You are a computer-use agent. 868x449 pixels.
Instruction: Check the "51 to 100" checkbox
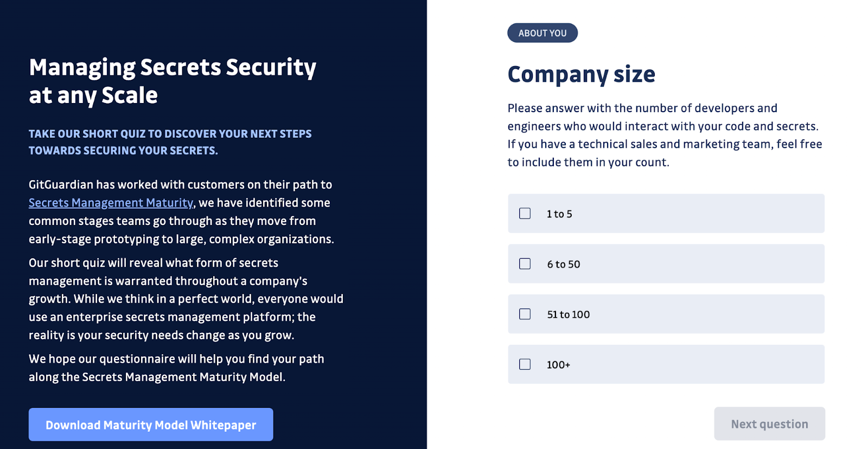point(524,313)
